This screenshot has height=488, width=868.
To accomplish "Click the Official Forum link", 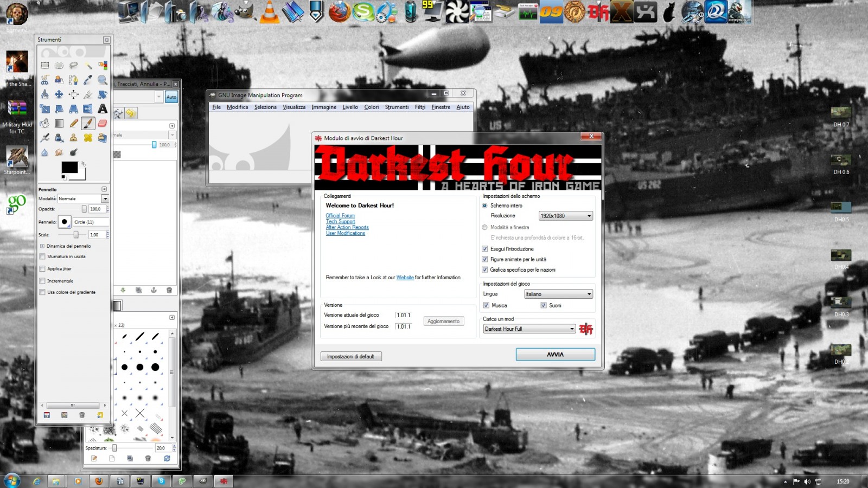I will [x=340, y=216].
